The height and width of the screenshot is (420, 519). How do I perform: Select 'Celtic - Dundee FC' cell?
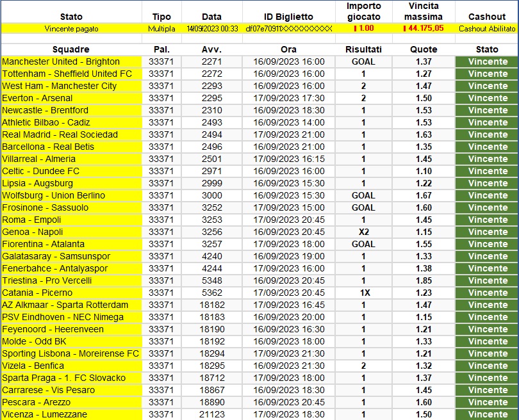(x=72, y=172)
